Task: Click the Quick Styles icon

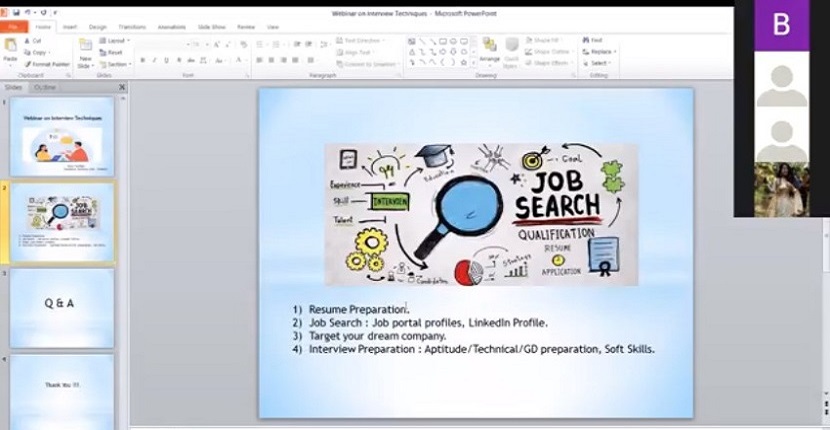Action: [x=511, y=52]
